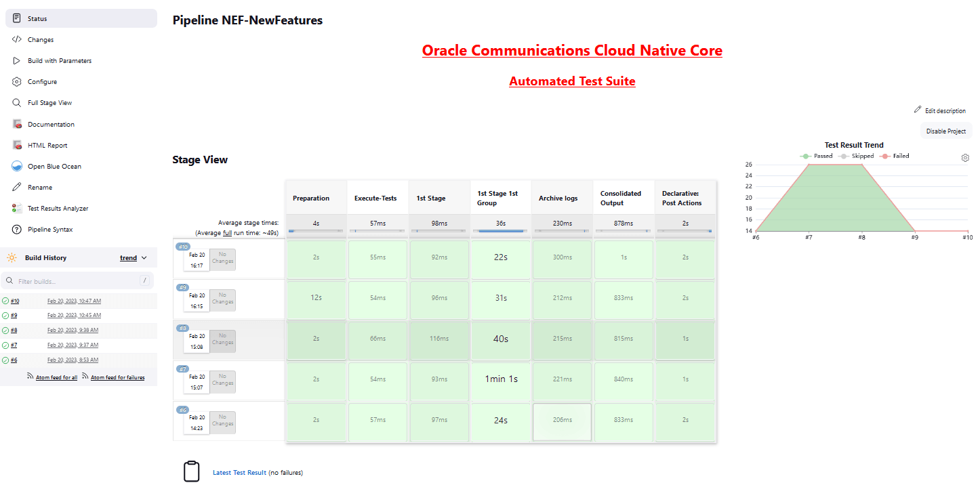Launch the Test Results Analyzer icon
The image size is (980, 485).
pyautogui.click(x=16, y=208)
